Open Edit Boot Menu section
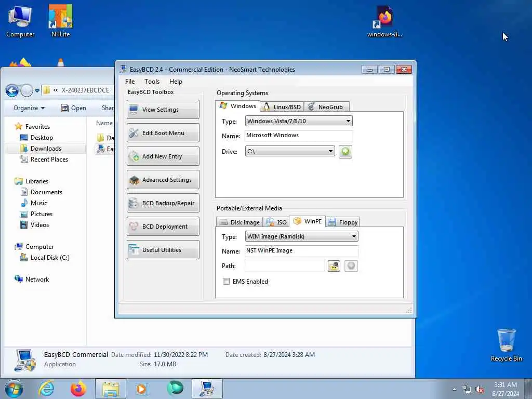Image resolution: width=532 pixels, height=399 pixels. 163,132
